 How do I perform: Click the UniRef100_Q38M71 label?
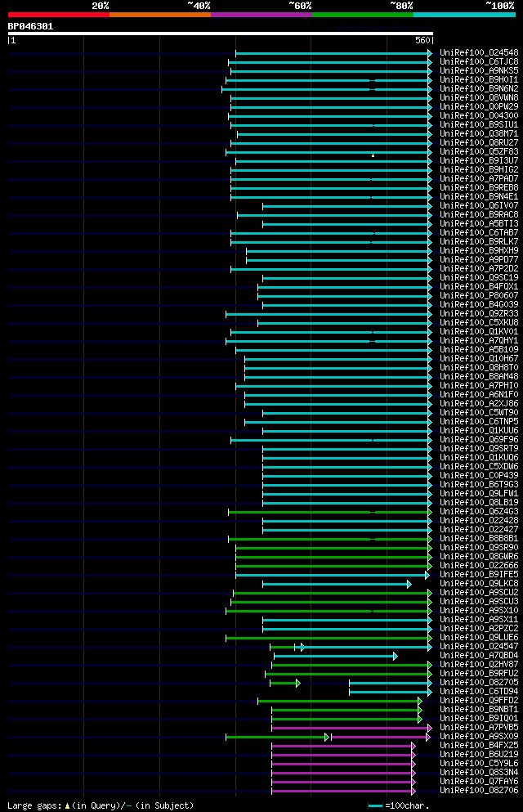[479, 133]
